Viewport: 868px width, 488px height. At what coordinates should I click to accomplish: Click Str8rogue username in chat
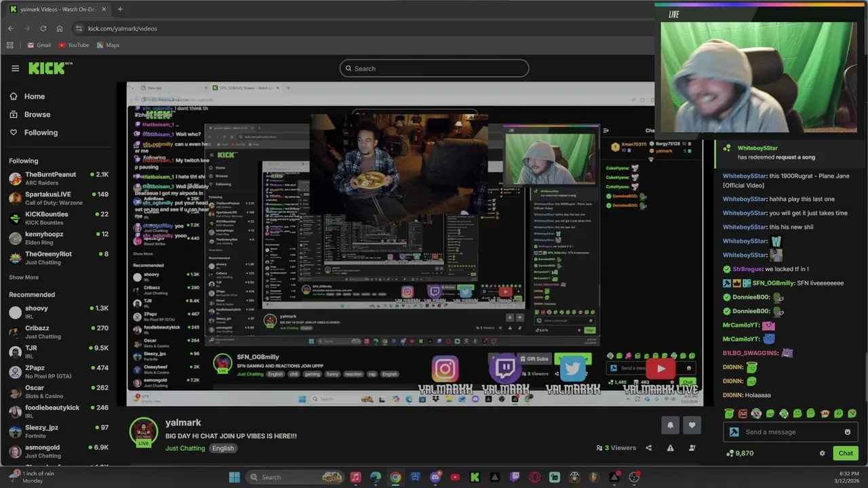click(x=747, y=269)
